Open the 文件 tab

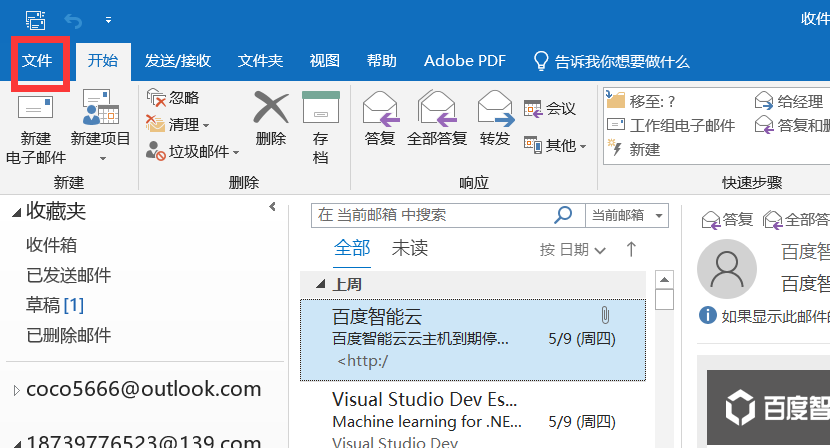[37, 61]
